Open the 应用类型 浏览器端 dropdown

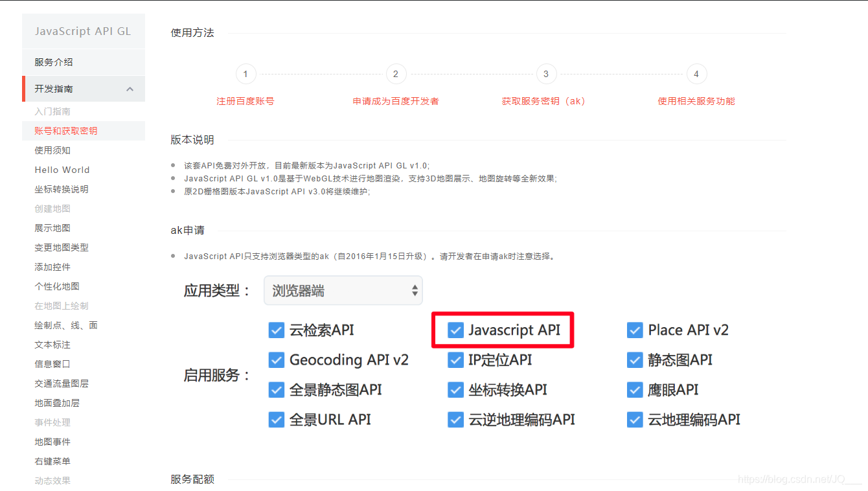point(343,290)
